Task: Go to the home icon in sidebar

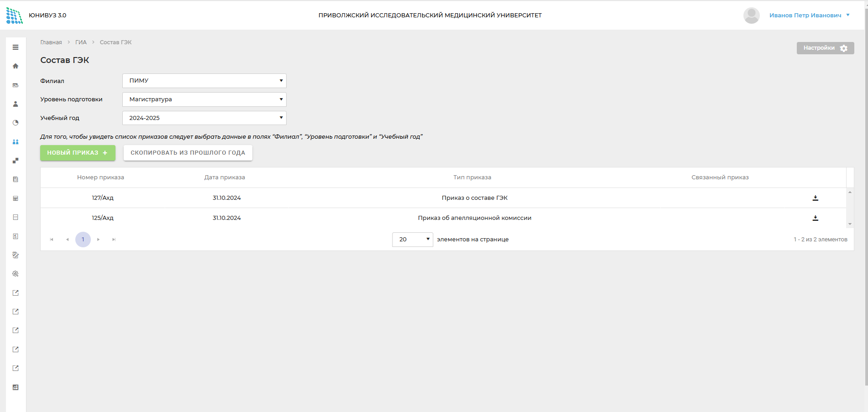Action: click(16, 66)
